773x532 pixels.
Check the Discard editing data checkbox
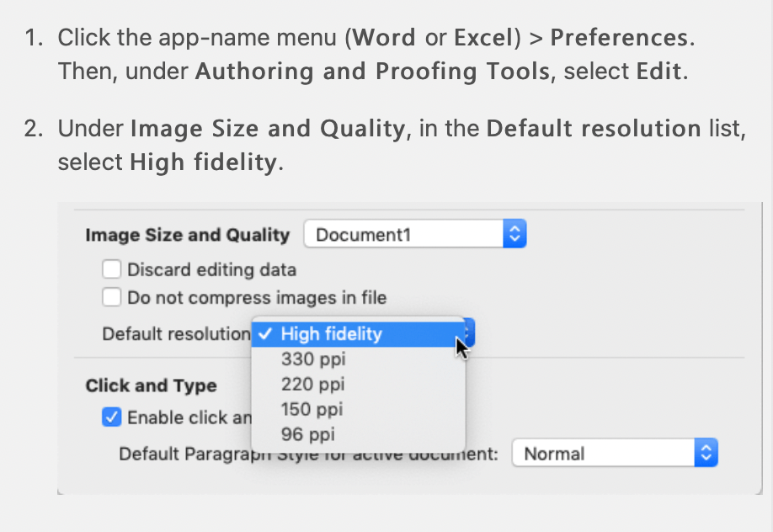[111, 269]
